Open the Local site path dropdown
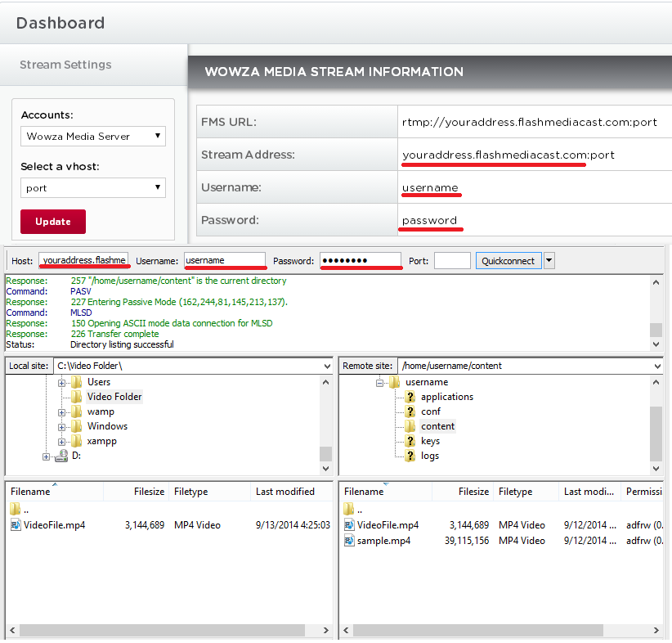 327,366
